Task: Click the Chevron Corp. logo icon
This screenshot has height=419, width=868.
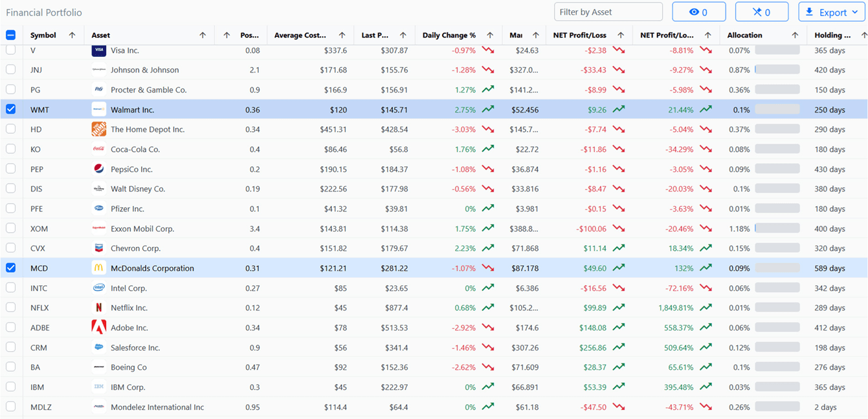Action: pyautogui.click(x=98, y=248)
